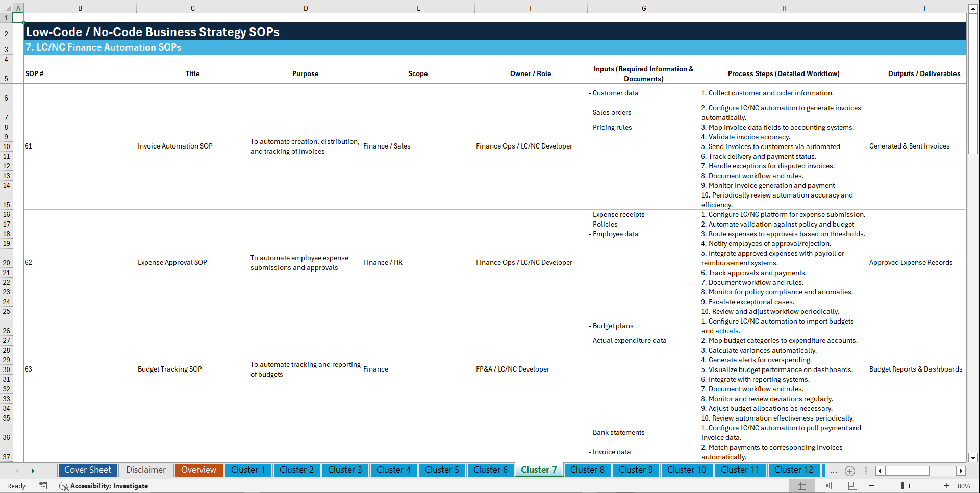The width and height of the screenshot is (980, 493).
Task: Run the Accessibility Investigate checker
Action: (104, 486)
